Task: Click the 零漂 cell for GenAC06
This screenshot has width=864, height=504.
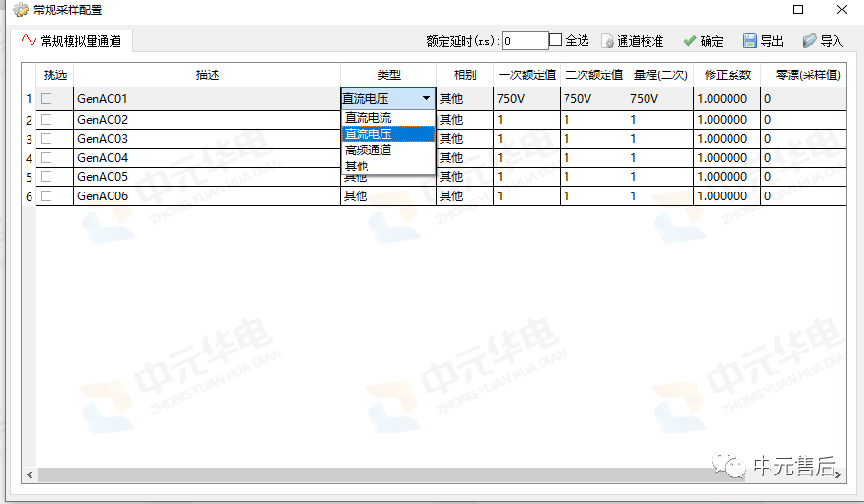Action: pyautogui.click(x=803, y=196)
